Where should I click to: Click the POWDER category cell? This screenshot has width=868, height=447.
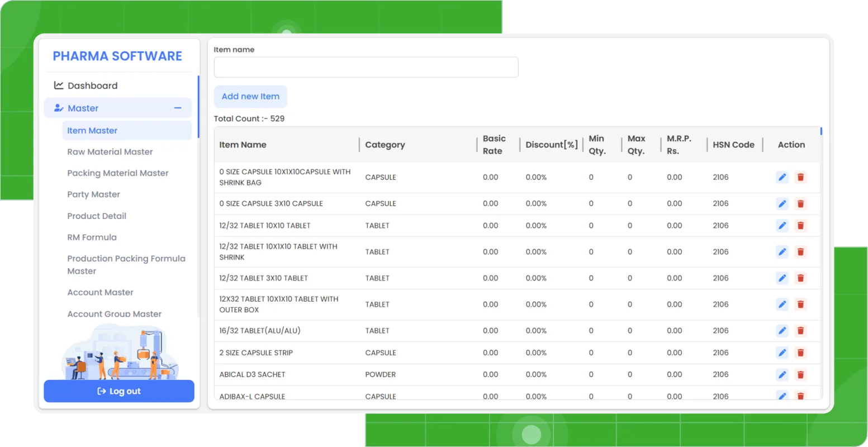tap(380, 375)
